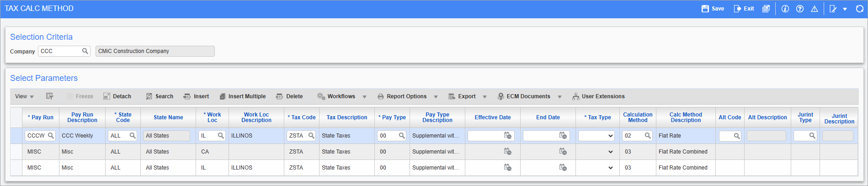Click 'CCC Weekly' pay run description

[x=77, y=136]
